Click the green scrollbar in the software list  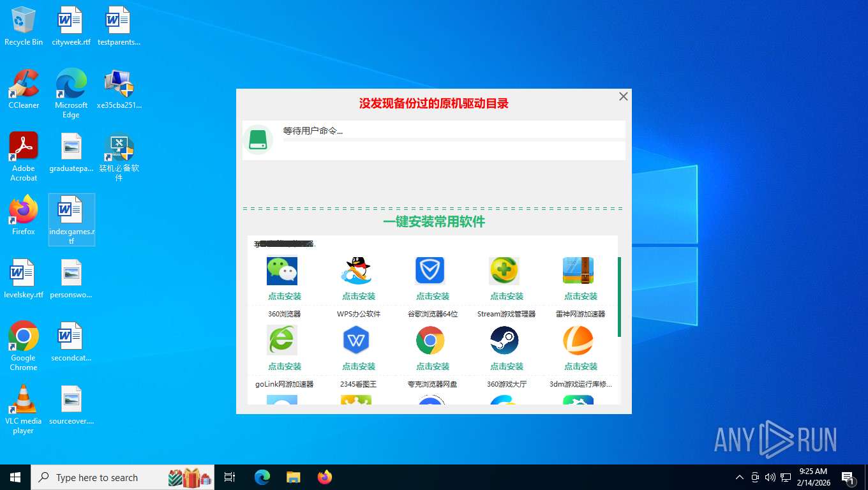(x=619, y=297)
